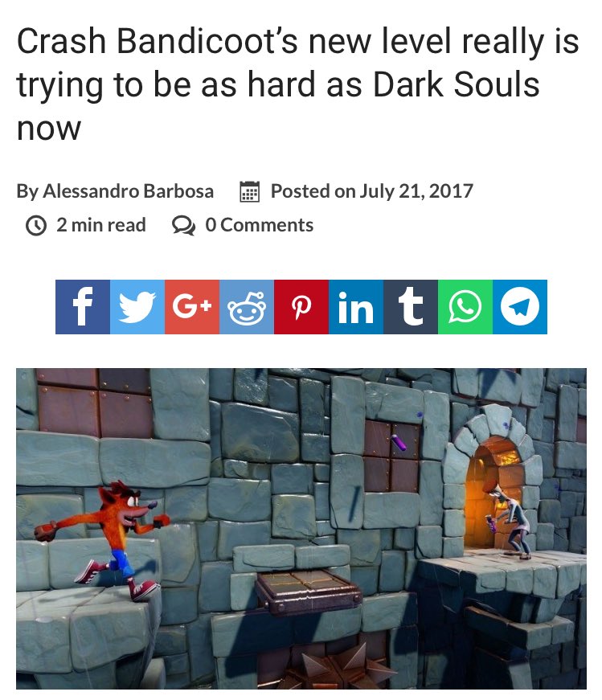The image size is (602, 700).
Task: Click the speech bubble comments icon
Action: click(183, 226)
